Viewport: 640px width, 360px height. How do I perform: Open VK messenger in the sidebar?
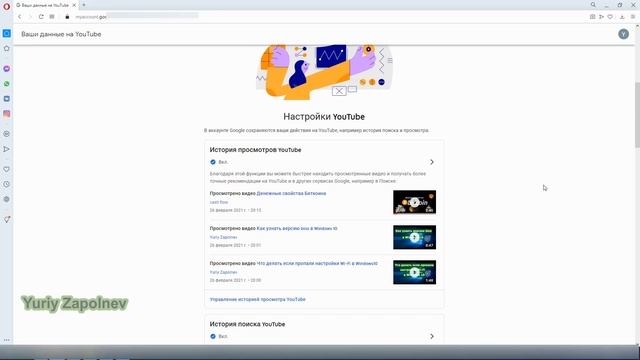(x=7, y=99)
